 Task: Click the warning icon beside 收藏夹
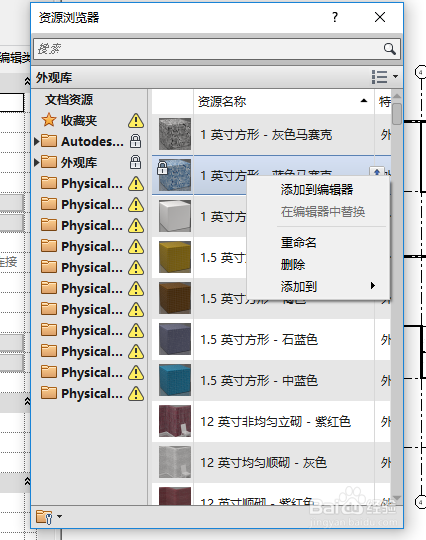(136, 121)
